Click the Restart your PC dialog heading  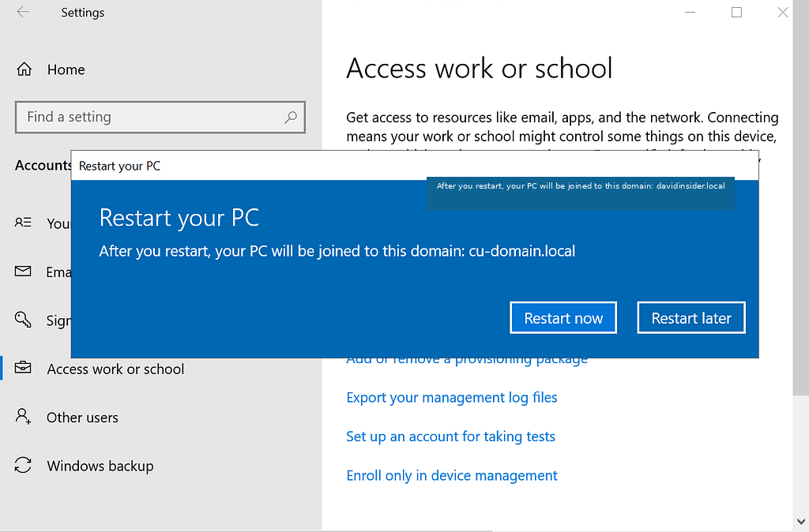tap(179, 218)
